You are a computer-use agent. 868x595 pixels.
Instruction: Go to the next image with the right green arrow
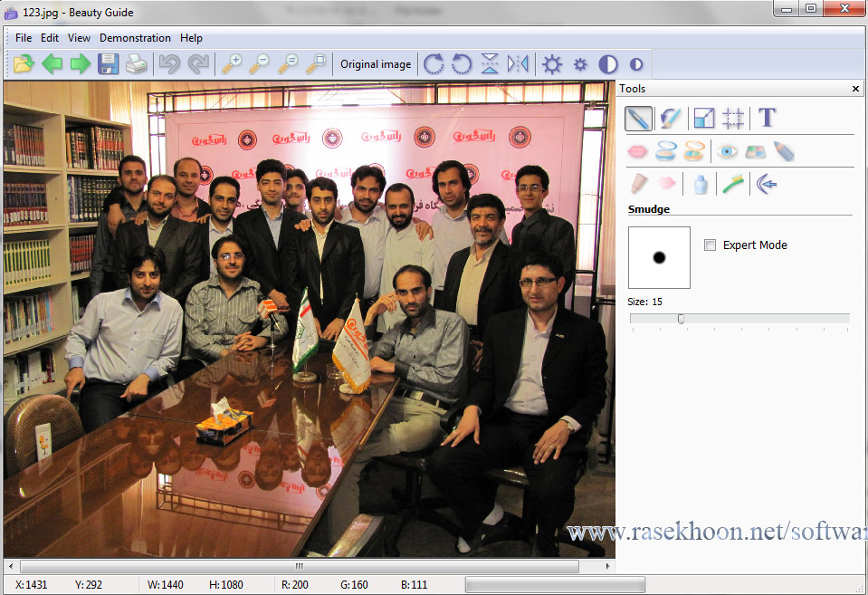[x=81, y=63]
